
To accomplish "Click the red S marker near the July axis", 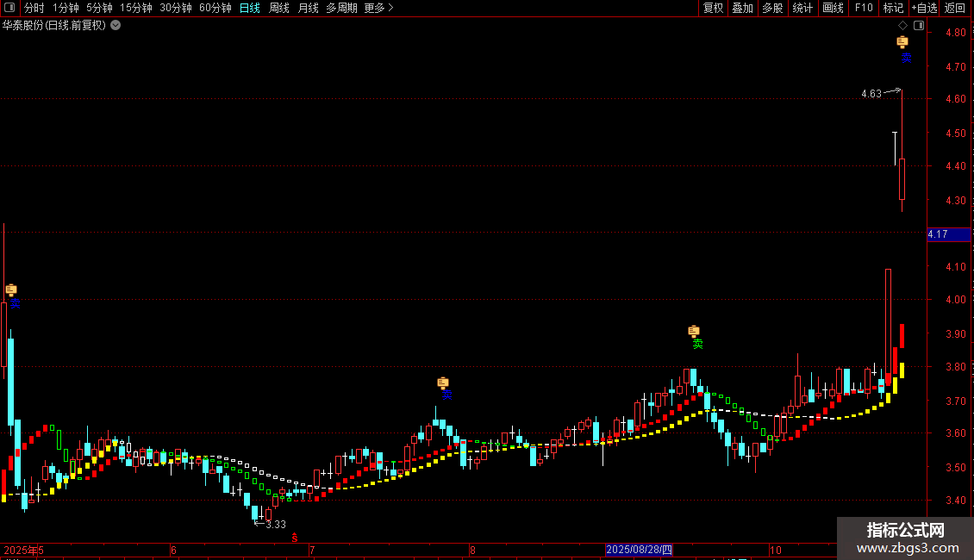I will coord(295,538).
